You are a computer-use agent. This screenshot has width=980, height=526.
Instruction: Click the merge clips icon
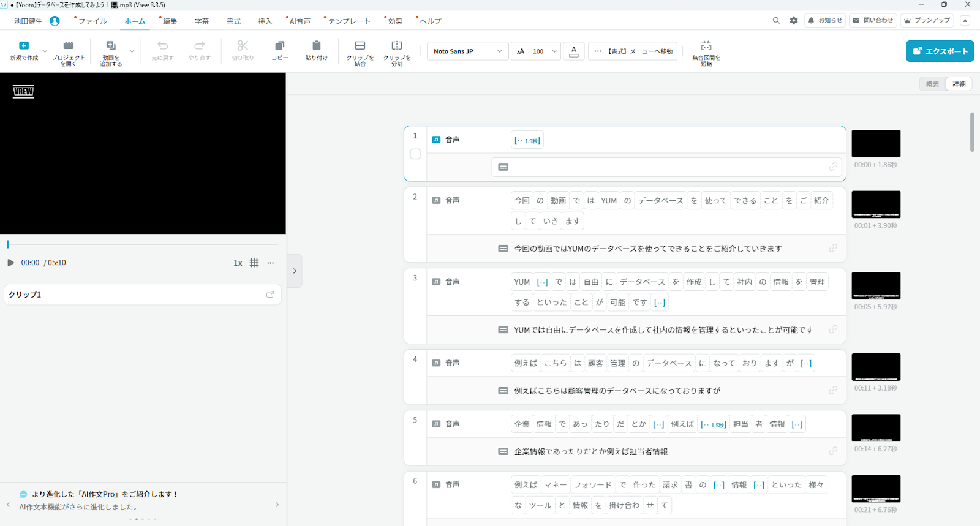click(360, 46)
